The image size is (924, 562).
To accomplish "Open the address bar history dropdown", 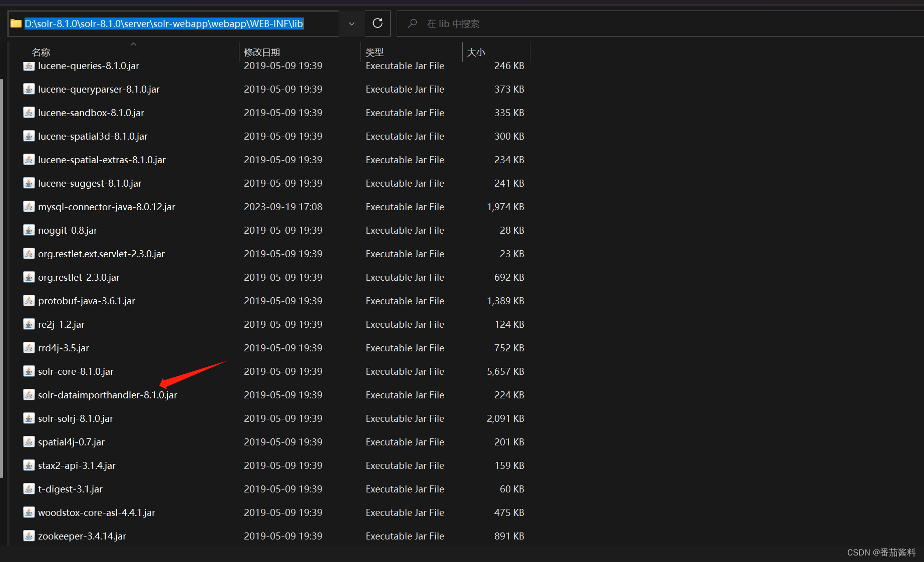I will 352,24.
